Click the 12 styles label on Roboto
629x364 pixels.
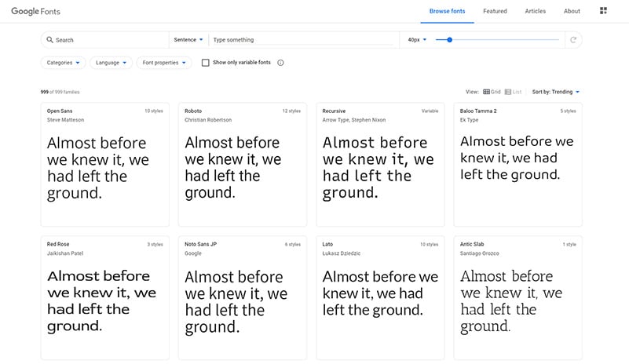click(291, 111)
